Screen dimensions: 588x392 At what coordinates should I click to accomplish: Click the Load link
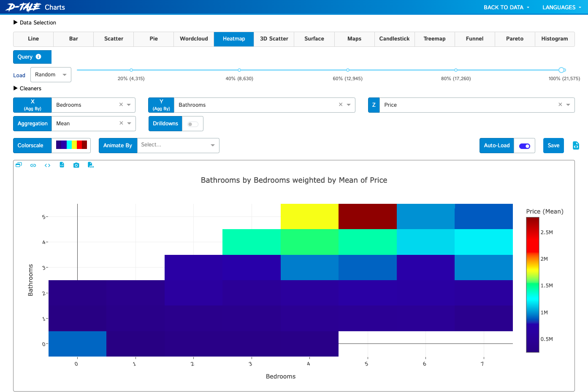[19, 76]
